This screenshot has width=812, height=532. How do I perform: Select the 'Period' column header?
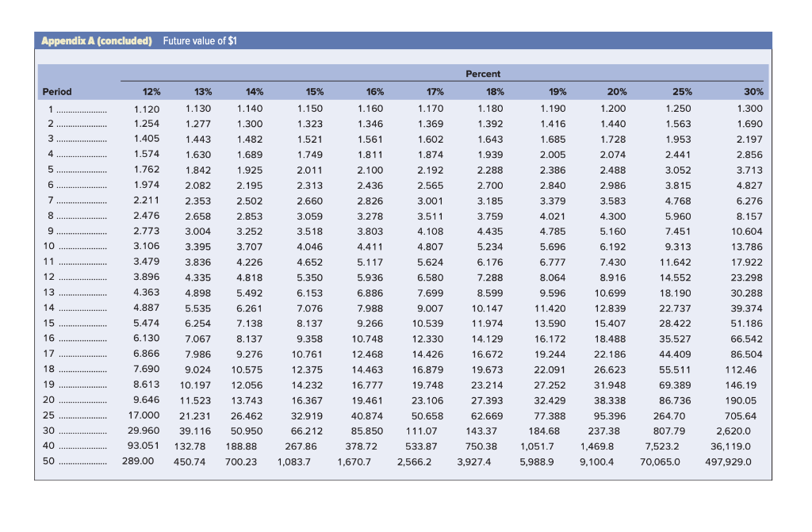tap(57, 92)
